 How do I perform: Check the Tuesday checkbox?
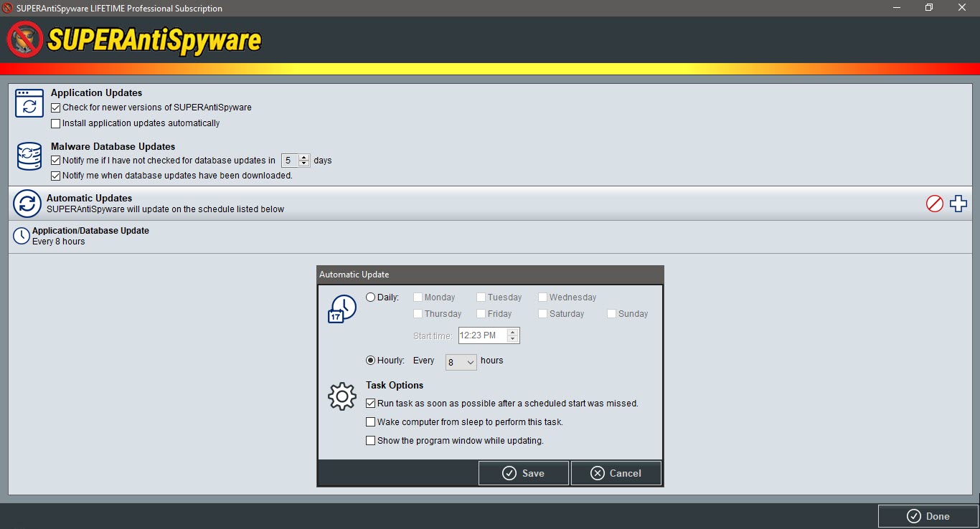[x=481, y=297]
